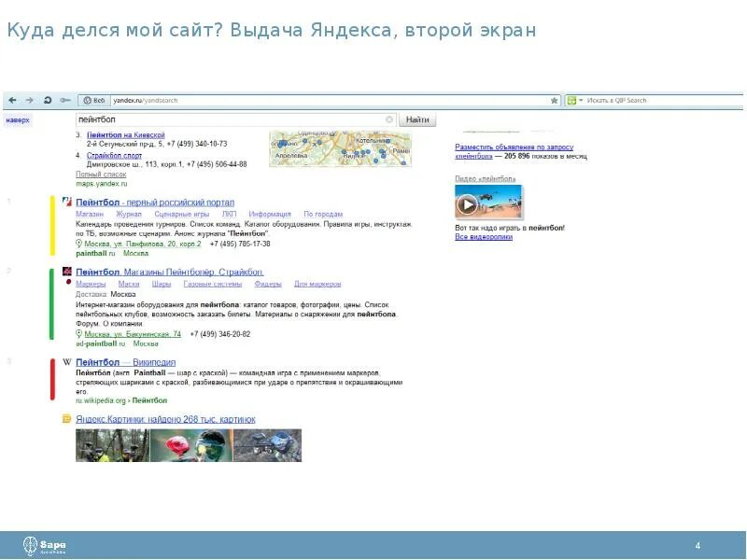
Task: Open the forest paintball team image thumbnail
Action: tap(112, 446)
